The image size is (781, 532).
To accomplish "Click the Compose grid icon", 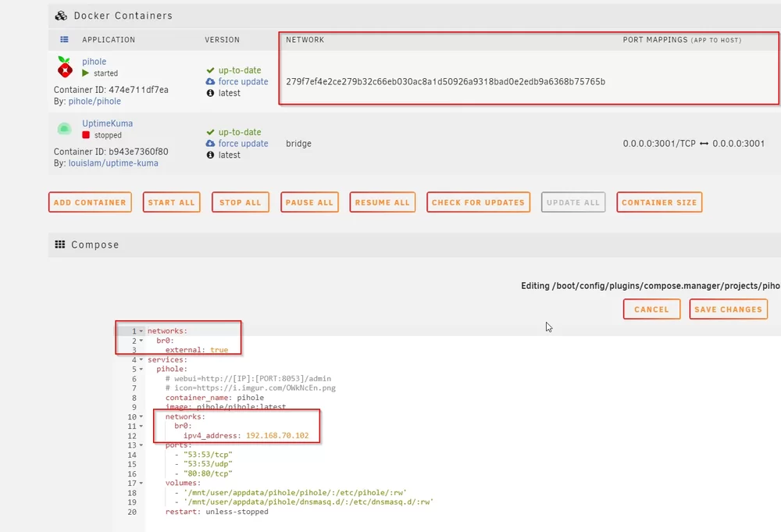I will click(x=60, y=245).
